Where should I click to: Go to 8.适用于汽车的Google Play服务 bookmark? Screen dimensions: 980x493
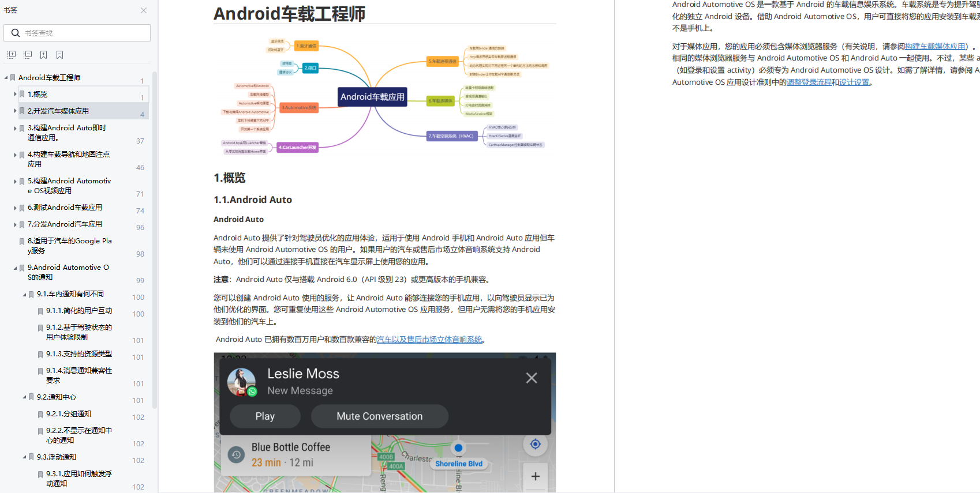pyautogui.click(x=70, y=246)
